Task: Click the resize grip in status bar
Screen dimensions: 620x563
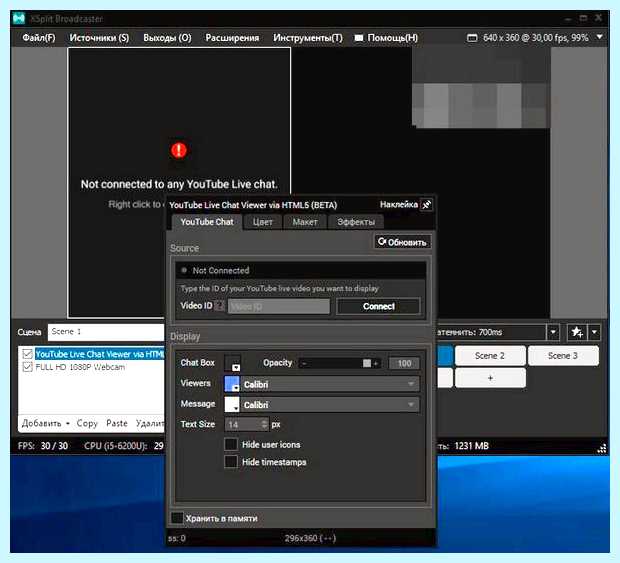Action: point(601,448)
